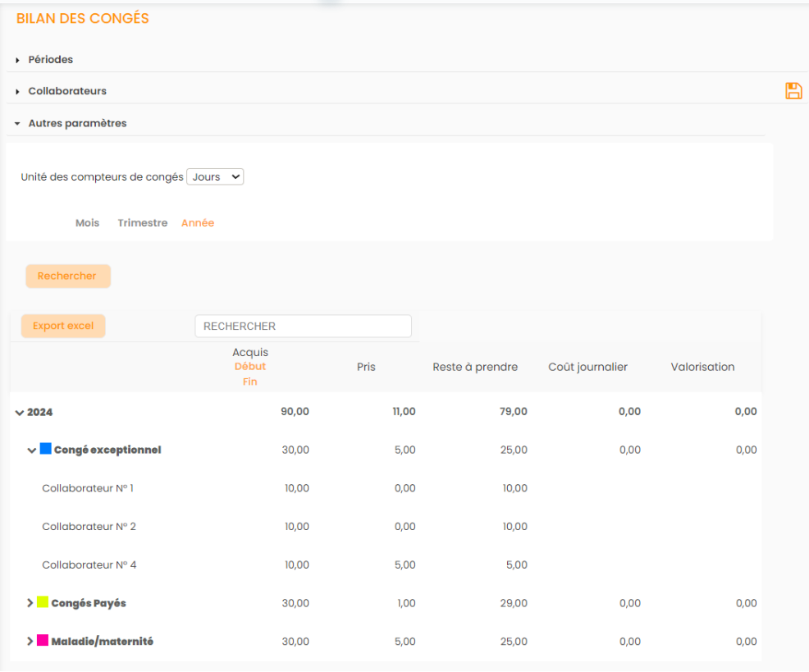Viewport: 809px width, 672px height.
Task: Click into the RECHERCHER search field
Action: coord(303,326)
